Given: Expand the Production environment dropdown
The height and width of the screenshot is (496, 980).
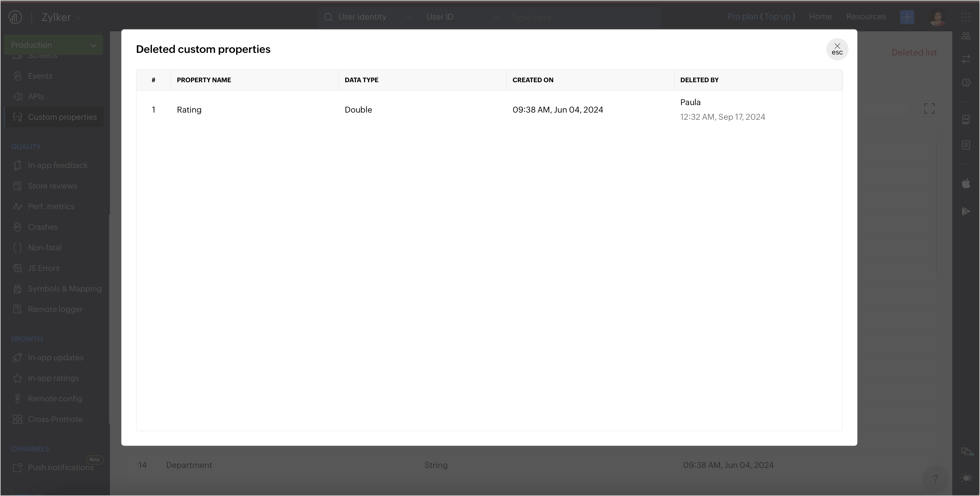Looking at the screenshot, I should [x=53, y=45].
